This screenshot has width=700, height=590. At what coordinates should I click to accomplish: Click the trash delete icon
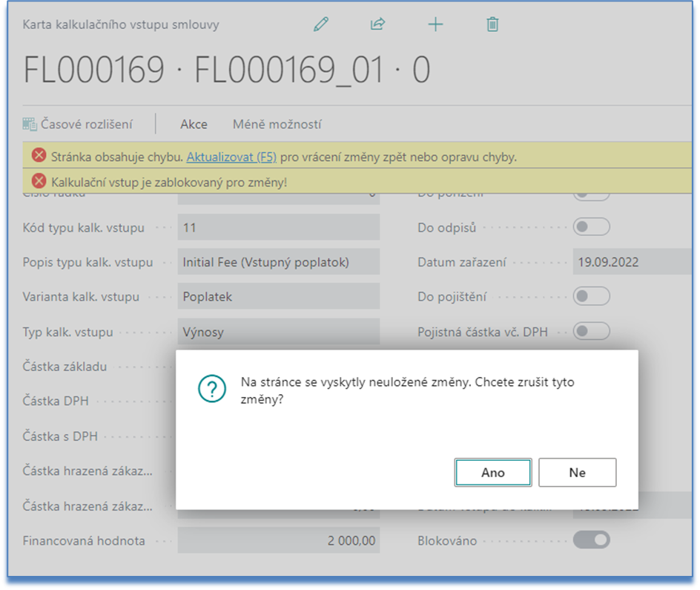point(492,24)
